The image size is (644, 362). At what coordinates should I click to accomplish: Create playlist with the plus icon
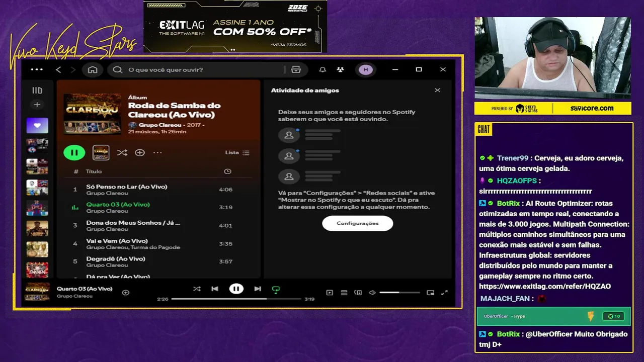[37, 105]
